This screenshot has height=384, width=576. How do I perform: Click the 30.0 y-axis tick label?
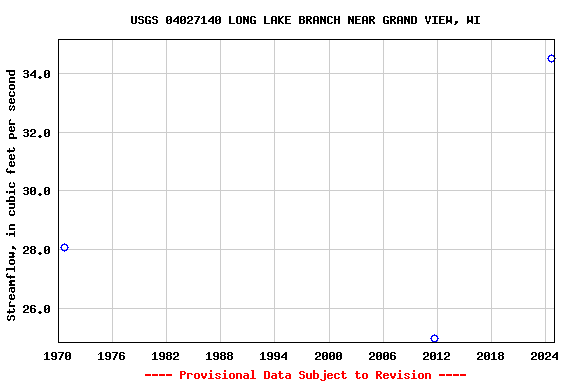36,191
